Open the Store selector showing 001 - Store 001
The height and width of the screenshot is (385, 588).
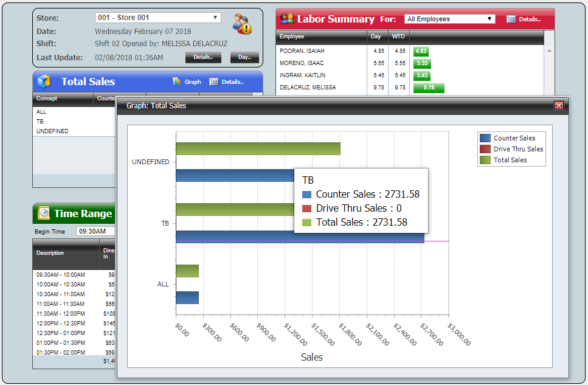pos(155,18)
